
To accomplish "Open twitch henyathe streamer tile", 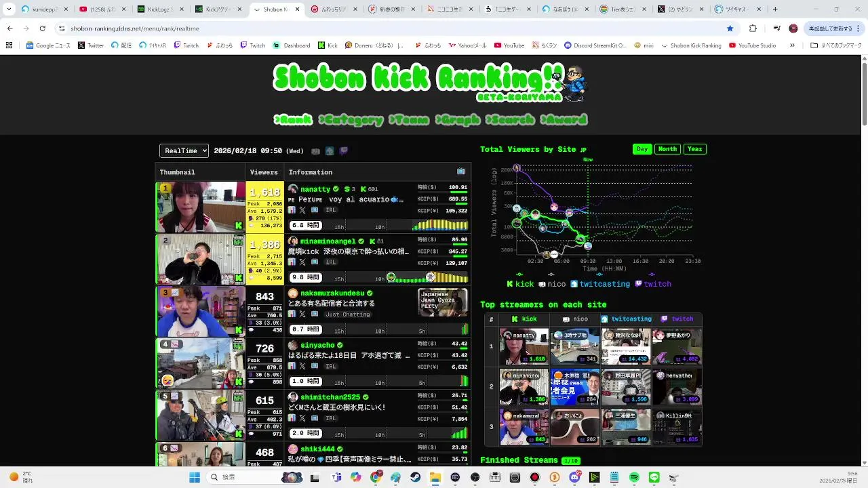I will coord(677,386).
